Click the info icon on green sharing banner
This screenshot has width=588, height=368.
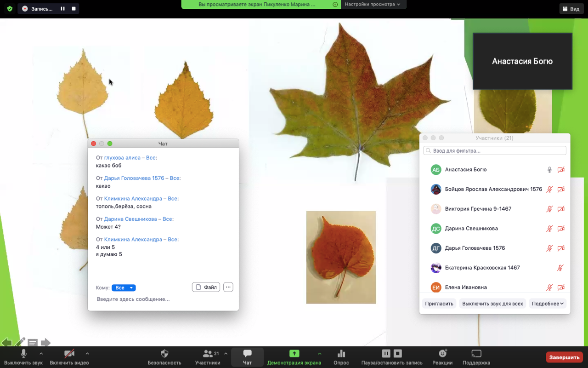[335, 4]
